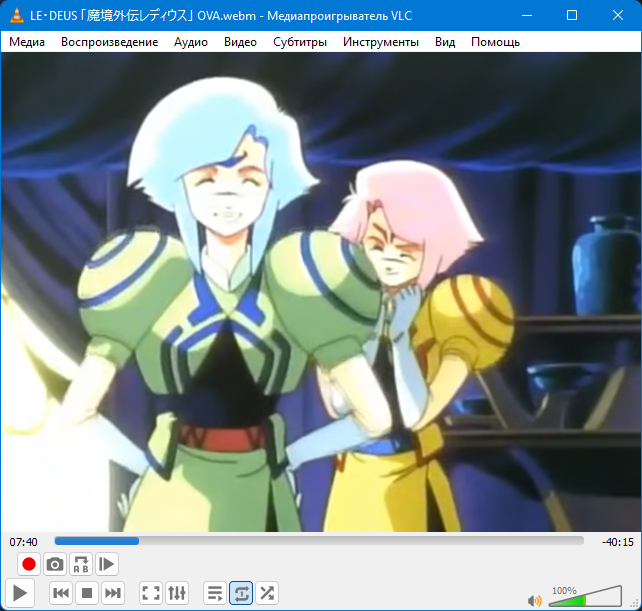This screenshot has height=611, width=642.
Task: Jump to the previous media item
Action: (61, 593)
